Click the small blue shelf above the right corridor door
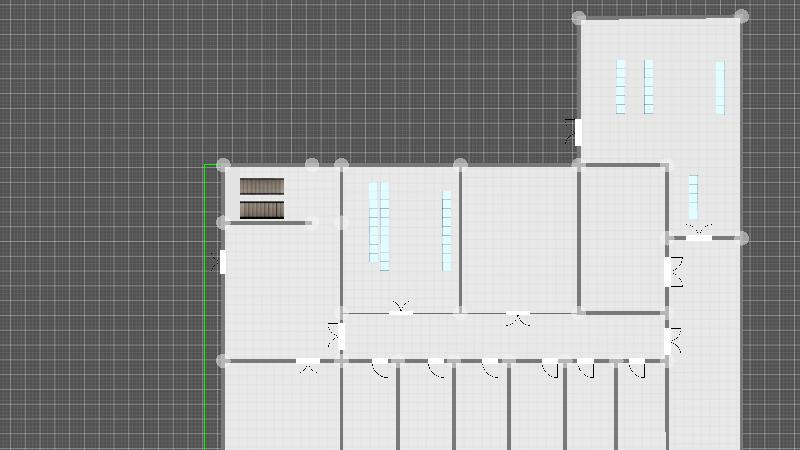 (693, 196)
